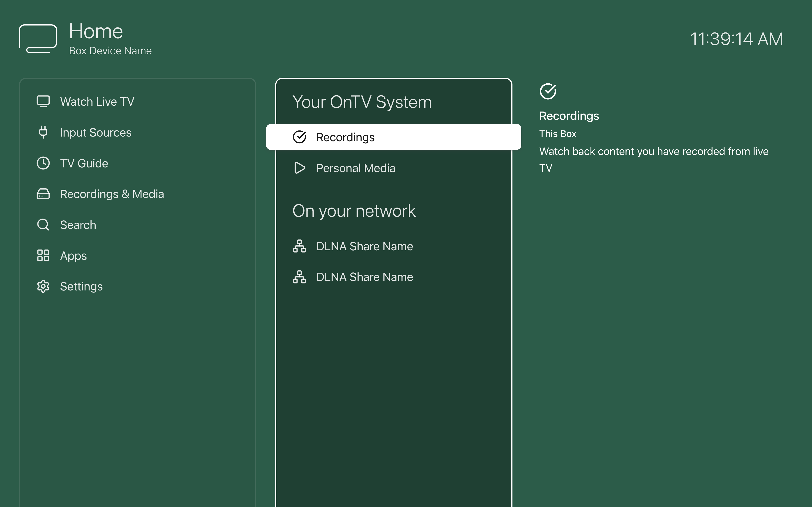
Task: Select the highlighted Recordings item
Action: [393, 137]
